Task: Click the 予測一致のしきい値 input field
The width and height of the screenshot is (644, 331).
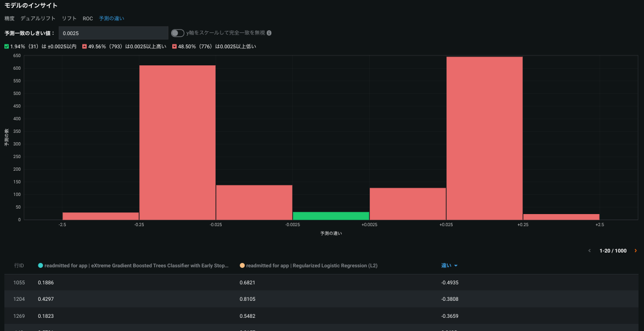Action: click(x=113, y=33)
